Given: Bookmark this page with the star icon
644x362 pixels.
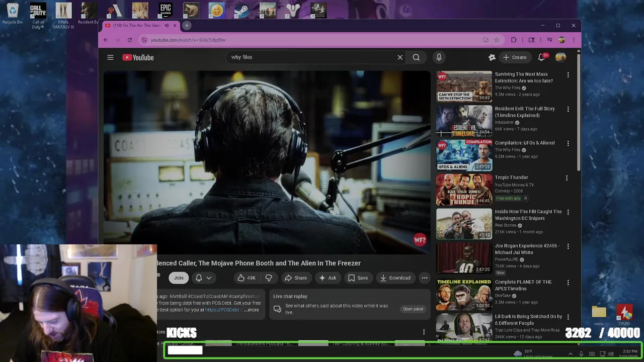Looking at the screenshot, I should (497, 40).
